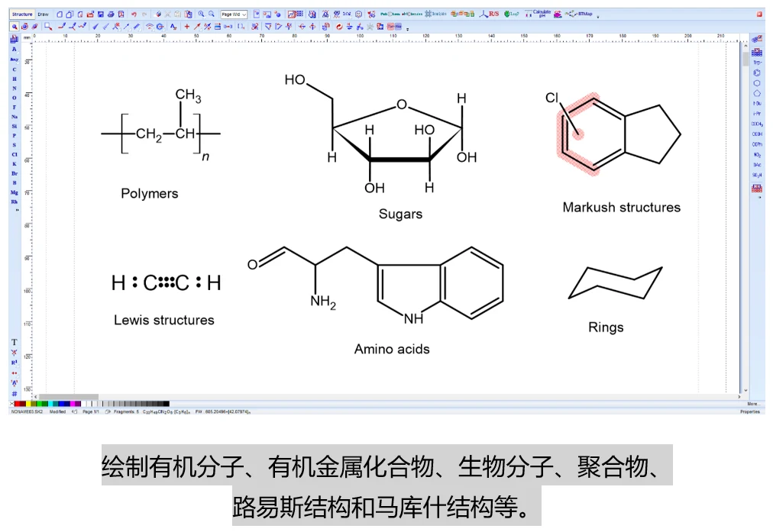Select the Cl atom button
Screen dimensions: 773x532
tap(15, 155)
